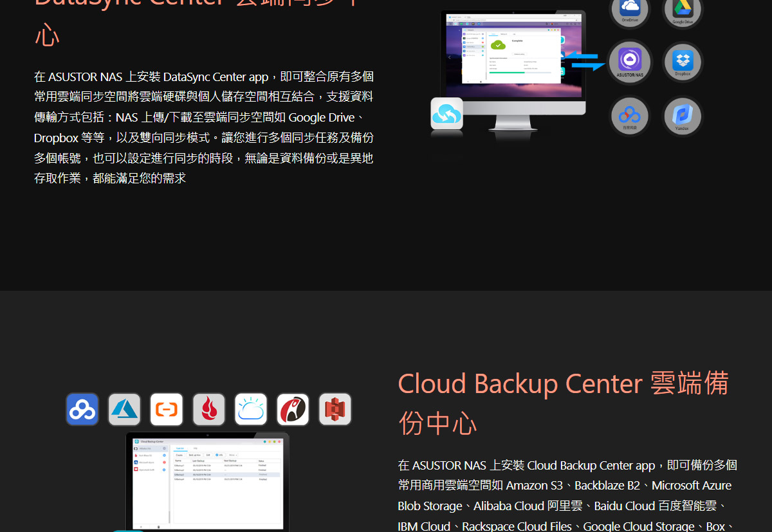Select the Amazon S3 bucket icon
The image size is (772, 532).
[x=335, y=409]
